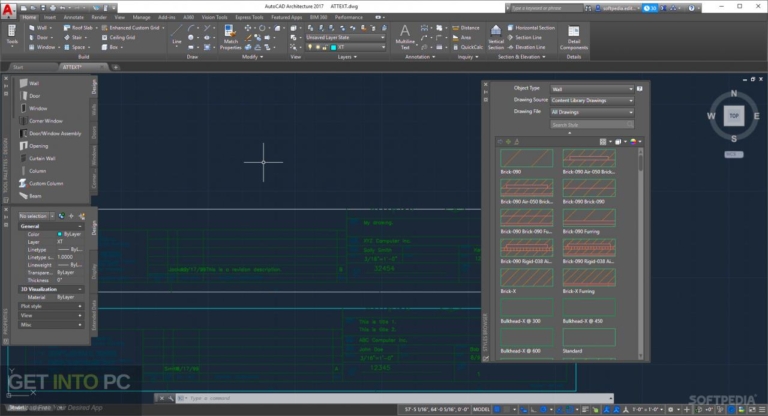
Task: Open No selection dropdown in Properties
Action: (36, 216)
